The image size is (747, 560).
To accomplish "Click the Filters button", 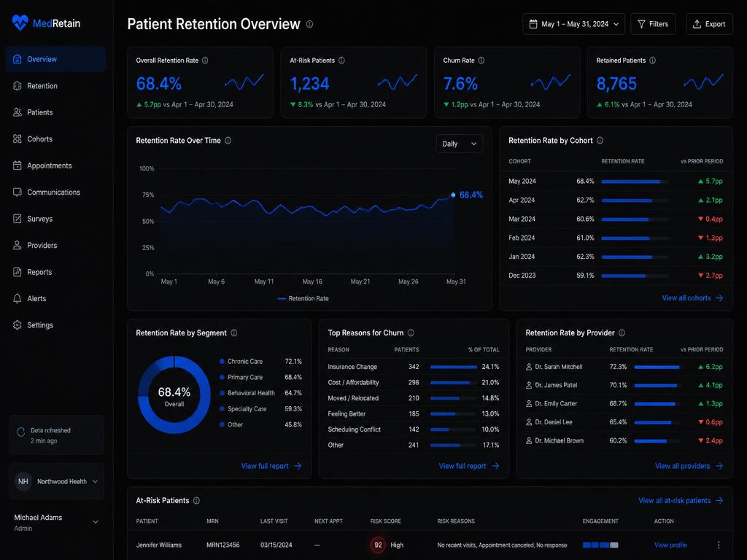I will [x=653, y=24].
